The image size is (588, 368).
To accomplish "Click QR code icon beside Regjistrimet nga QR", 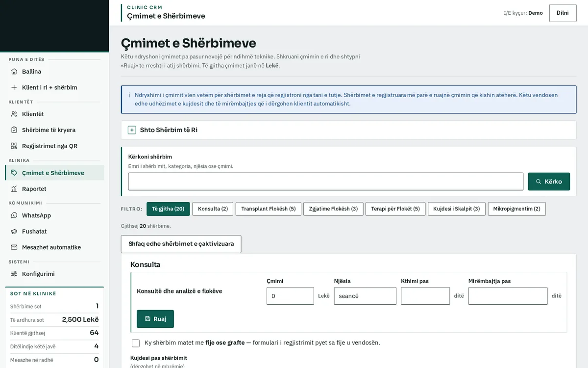I will tap(14, 146).
